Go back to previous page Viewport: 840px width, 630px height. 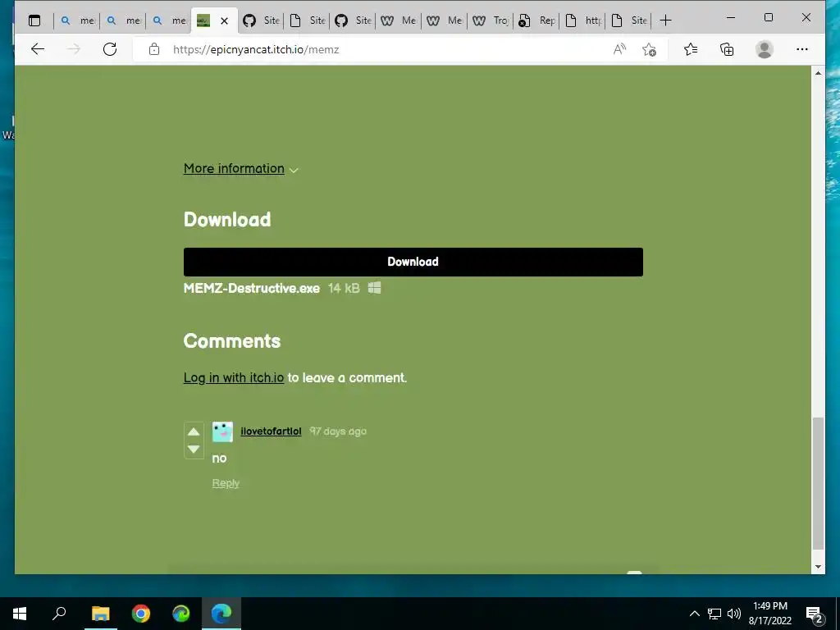(38, 49)
